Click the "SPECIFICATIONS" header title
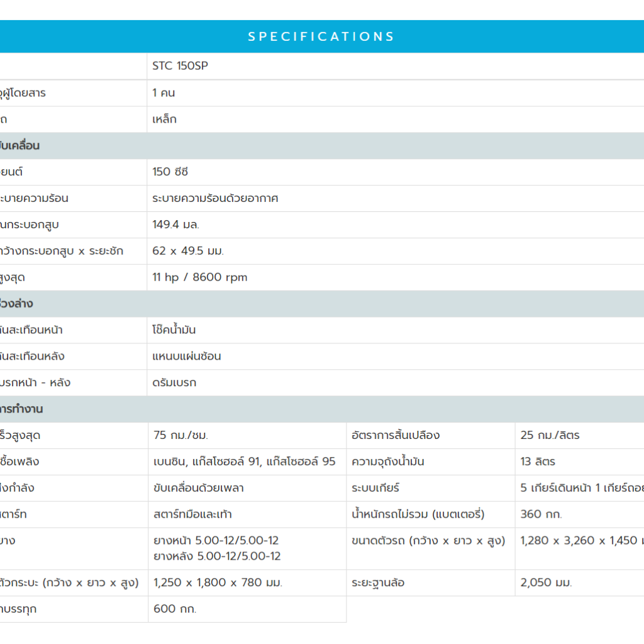Viewport: 644px width, 644px height. (321, 36)
